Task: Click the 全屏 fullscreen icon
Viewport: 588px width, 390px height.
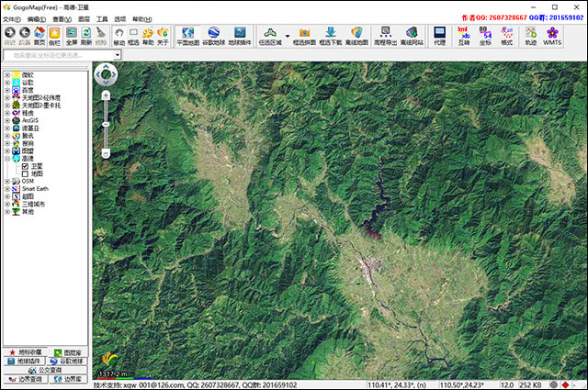Action: coord(71,36)
